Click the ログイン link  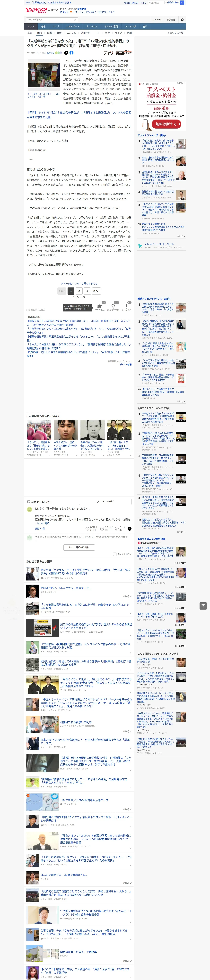(64, 12)
